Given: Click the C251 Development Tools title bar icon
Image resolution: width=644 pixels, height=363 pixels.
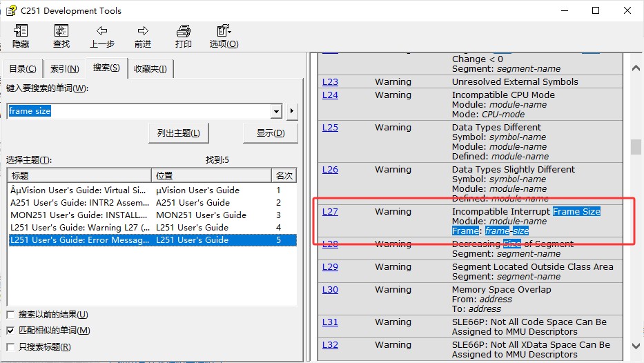Looking at the screenshot, I should pos(12,10).
